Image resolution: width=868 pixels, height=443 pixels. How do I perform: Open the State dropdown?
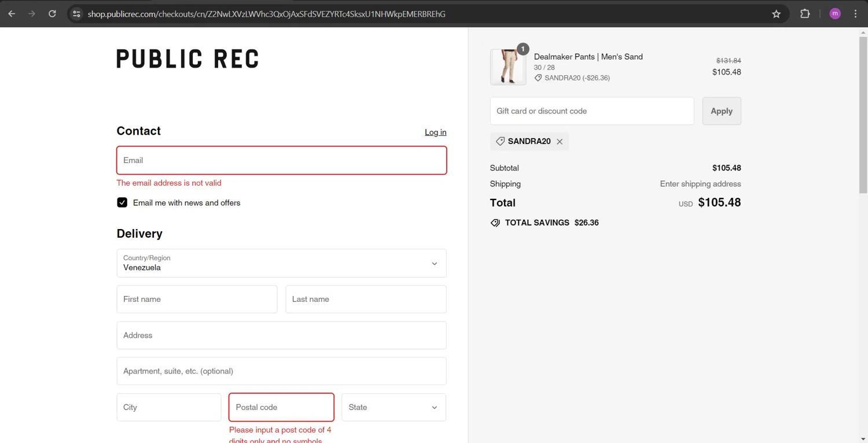(393, 407)
